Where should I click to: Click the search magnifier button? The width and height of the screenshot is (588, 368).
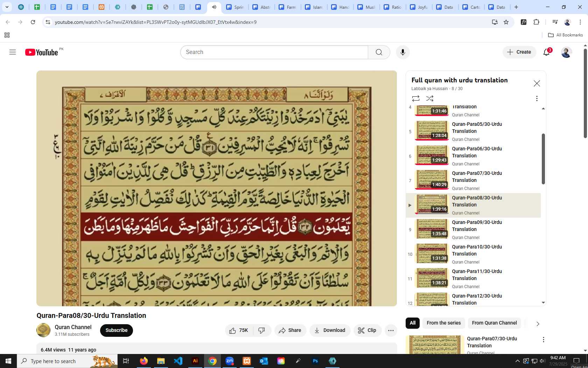[379, 52]
